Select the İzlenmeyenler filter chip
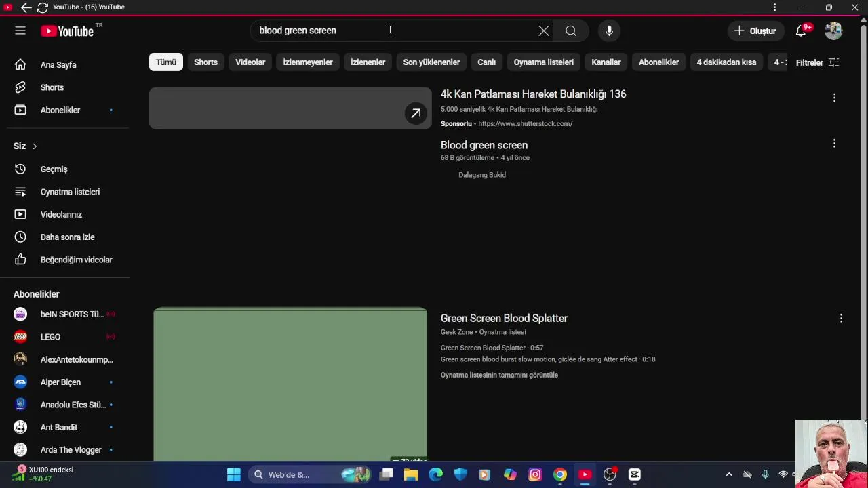The width and height of the screenshot is (868, 488). click(308, 62)
